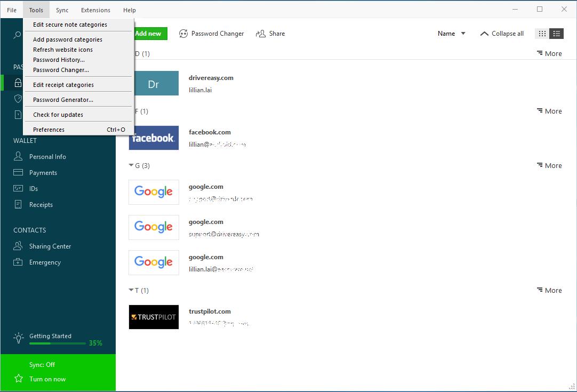Open the Extensions menu
577x392 pixels.
click(x=95, y=10)
